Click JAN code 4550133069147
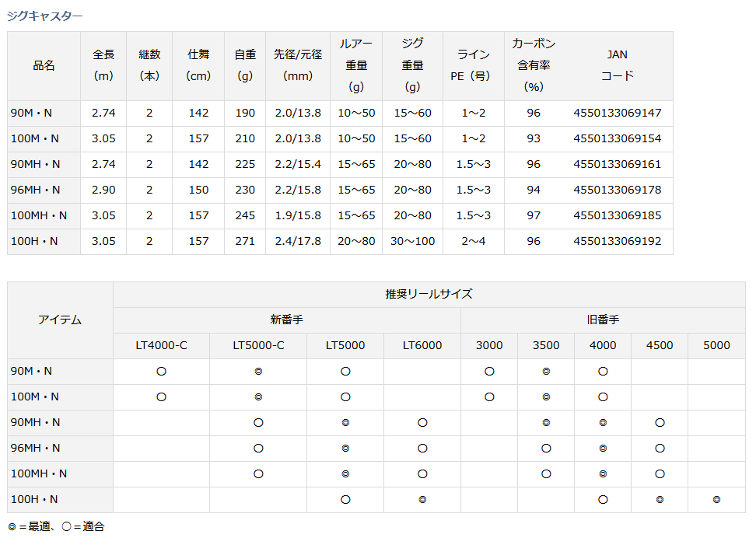 coord(617,113)
